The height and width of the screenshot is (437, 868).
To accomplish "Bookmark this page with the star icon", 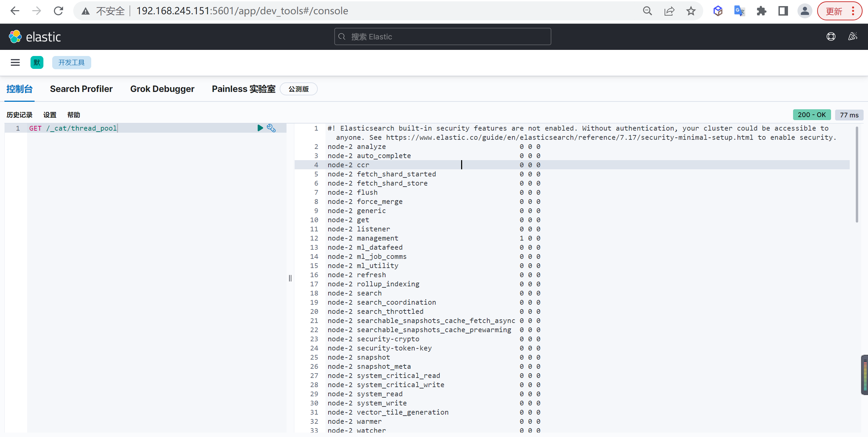I will (x=691, y=11).
